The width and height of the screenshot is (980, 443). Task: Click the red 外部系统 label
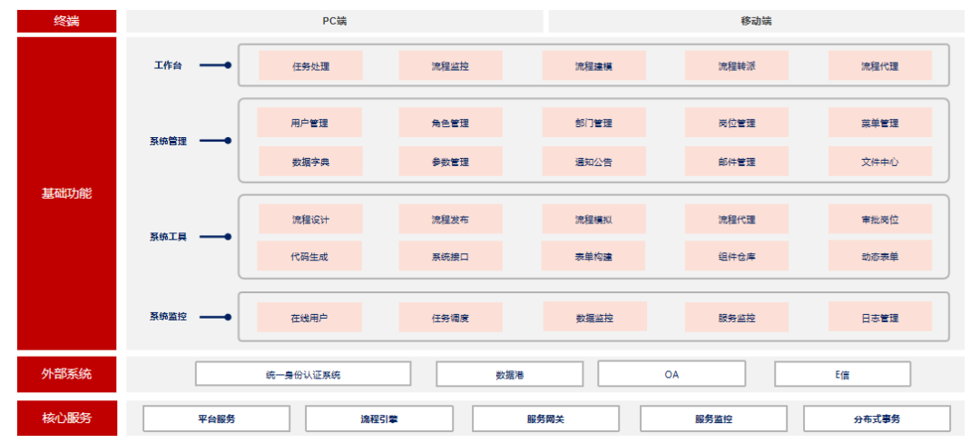coord(67,374)
